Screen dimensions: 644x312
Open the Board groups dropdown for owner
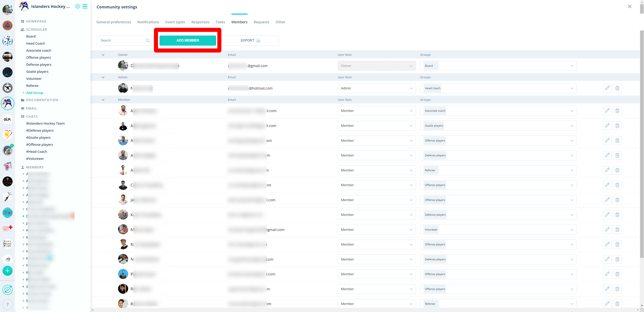498,66
